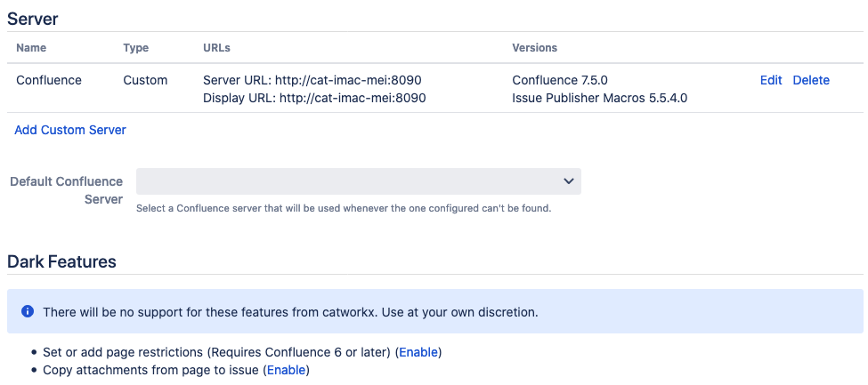Click the Dark Features heading
The height and width of the screenshot is (385, 868).
coord(61,261)
